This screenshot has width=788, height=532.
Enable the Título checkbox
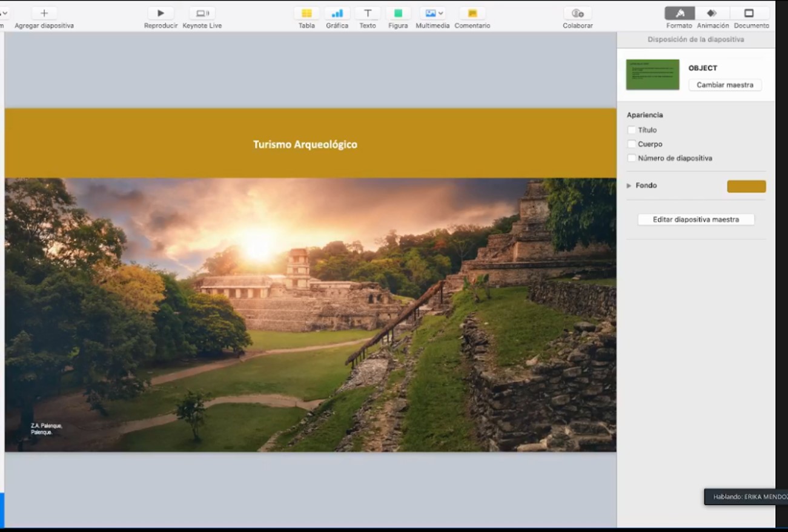coord(632,130)
